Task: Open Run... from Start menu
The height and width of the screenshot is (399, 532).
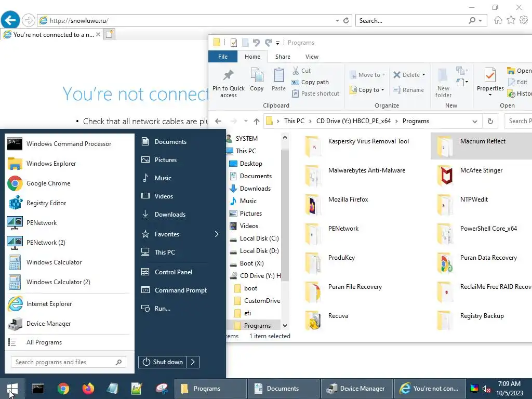Action: point(162,309)
